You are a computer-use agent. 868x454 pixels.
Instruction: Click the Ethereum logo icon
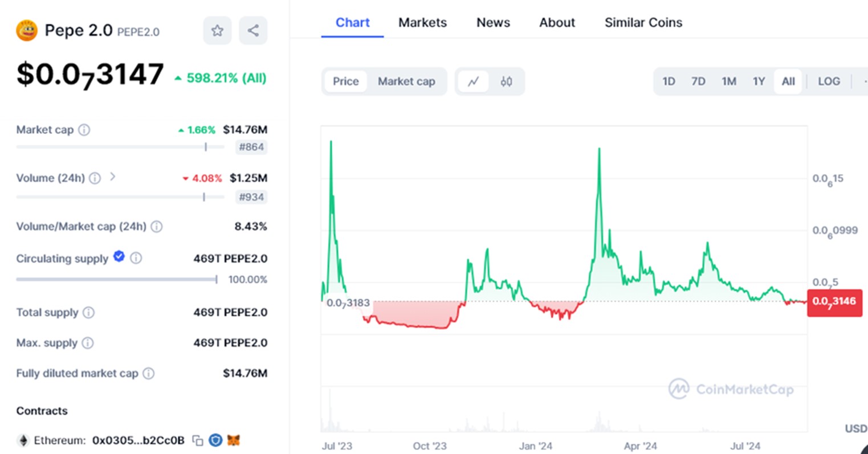[23, 440]
